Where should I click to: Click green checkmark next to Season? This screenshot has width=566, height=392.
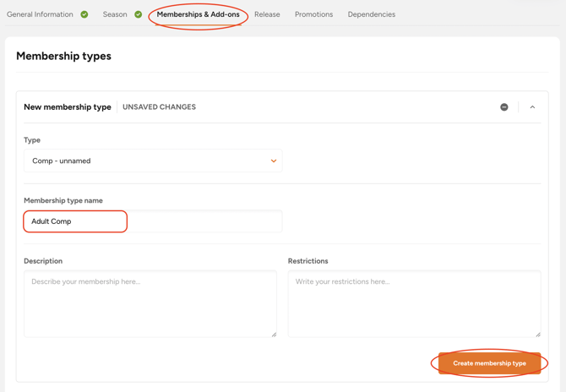click(x=138, y=14)
